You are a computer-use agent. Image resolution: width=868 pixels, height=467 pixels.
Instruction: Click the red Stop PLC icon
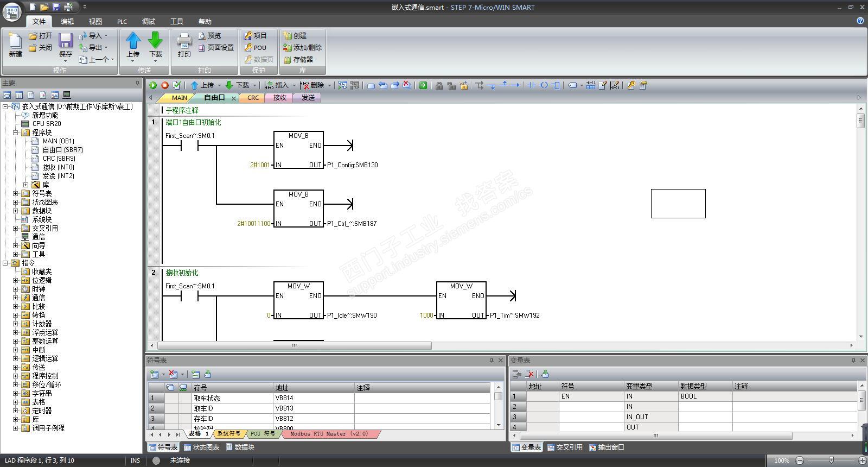(165, 85)
